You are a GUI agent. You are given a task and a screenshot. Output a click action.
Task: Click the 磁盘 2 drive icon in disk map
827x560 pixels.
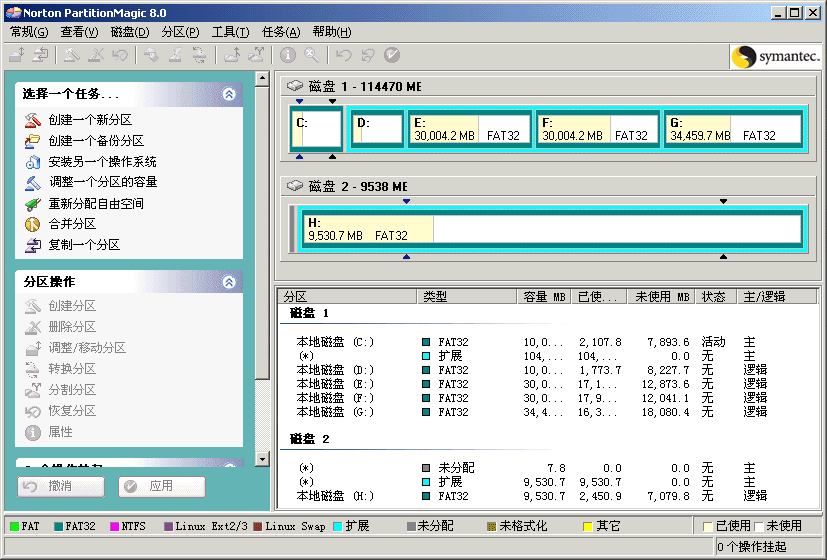(x=295, y=186)
